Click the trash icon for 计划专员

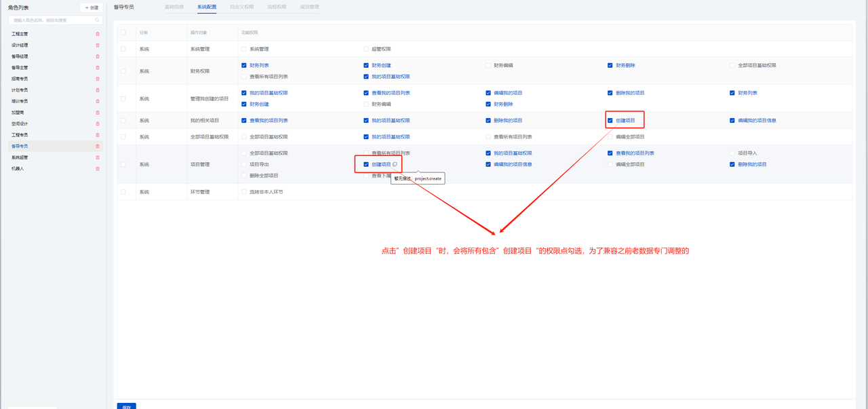pos(98,90)
